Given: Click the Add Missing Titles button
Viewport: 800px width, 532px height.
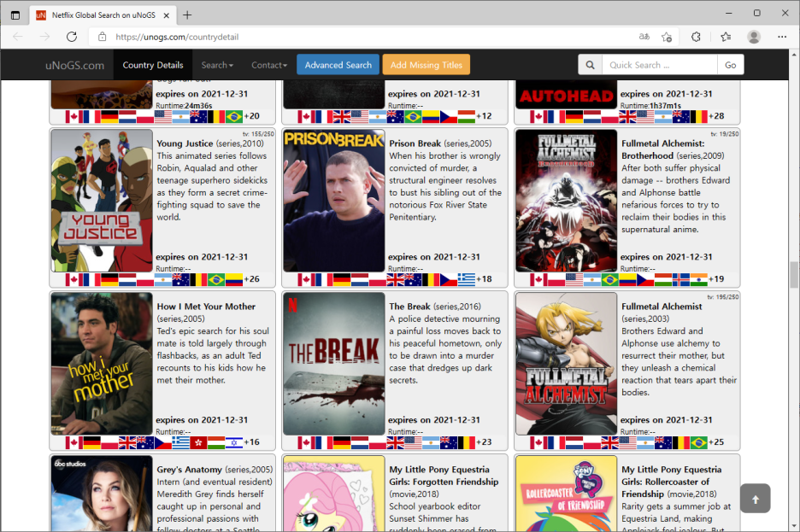Looking at the screenshot, I should 426,65.
